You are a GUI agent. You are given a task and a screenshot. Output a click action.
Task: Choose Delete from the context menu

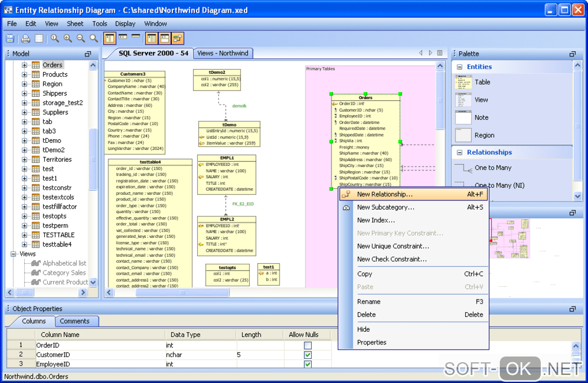413,315
